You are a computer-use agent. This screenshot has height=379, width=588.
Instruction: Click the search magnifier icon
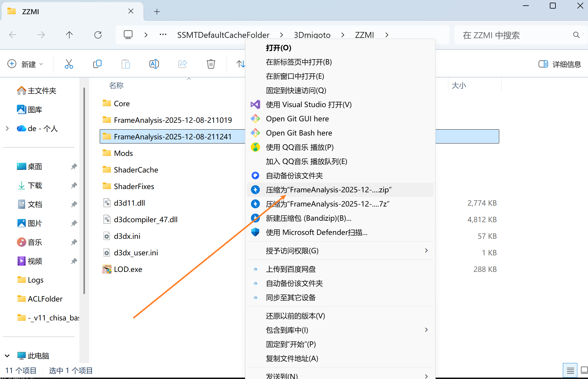tap(576, 35)
